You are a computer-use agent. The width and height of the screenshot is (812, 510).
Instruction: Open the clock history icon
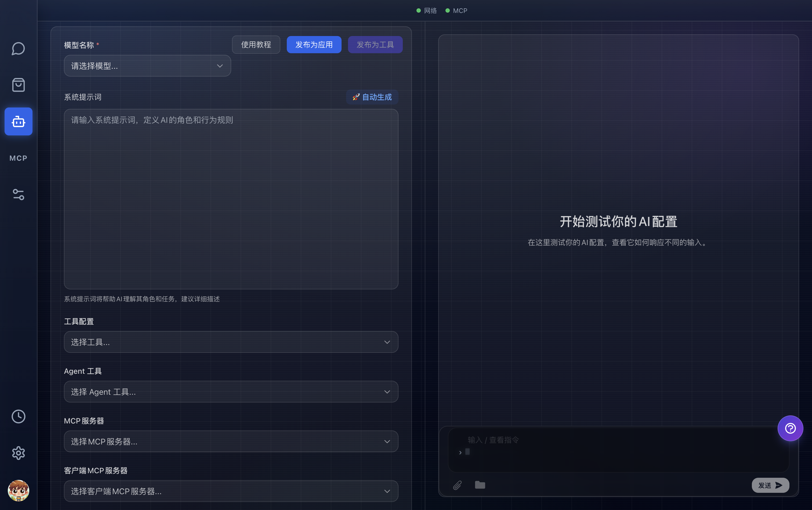point(18,416)
